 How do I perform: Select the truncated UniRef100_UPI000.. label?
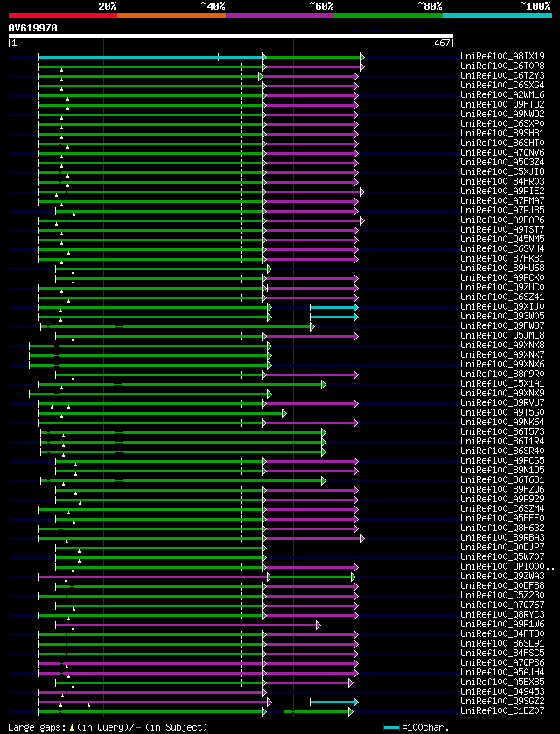pyautogui.click(x=507, y=566)
